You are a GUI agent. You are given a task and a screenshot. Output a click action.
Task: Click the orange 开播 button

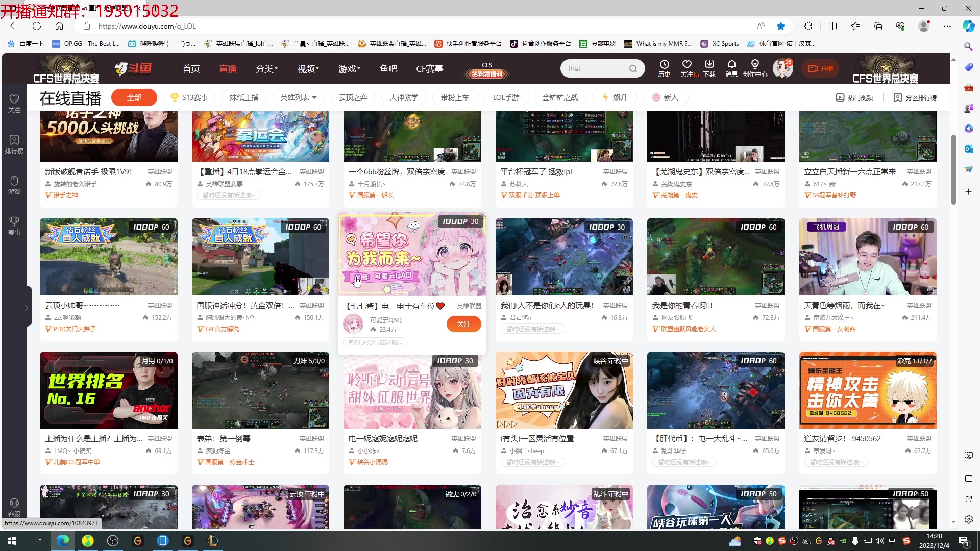pyautogui.click(x=820, y=68)
